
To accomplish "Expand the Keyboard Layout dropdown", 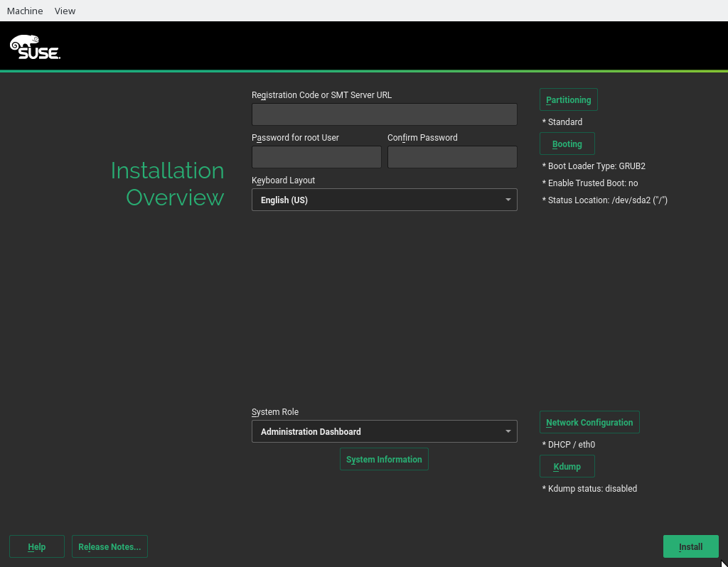I will (x=384, y=200).
